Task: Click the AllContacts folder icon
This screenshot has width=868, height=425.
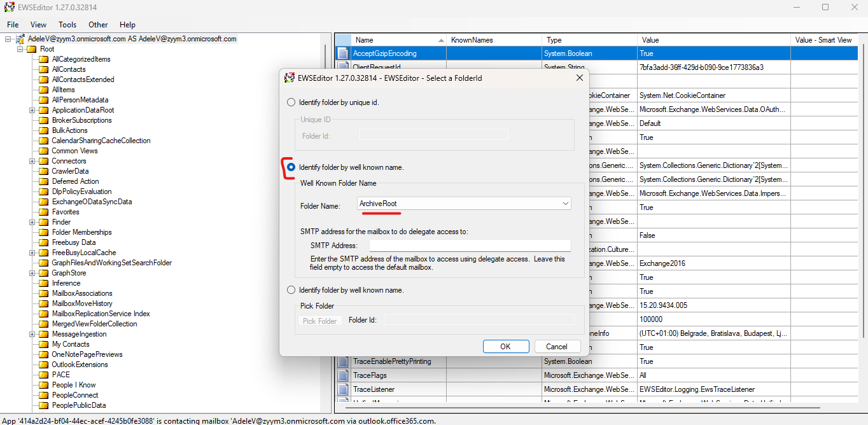Action: click(x=44, y=69)
